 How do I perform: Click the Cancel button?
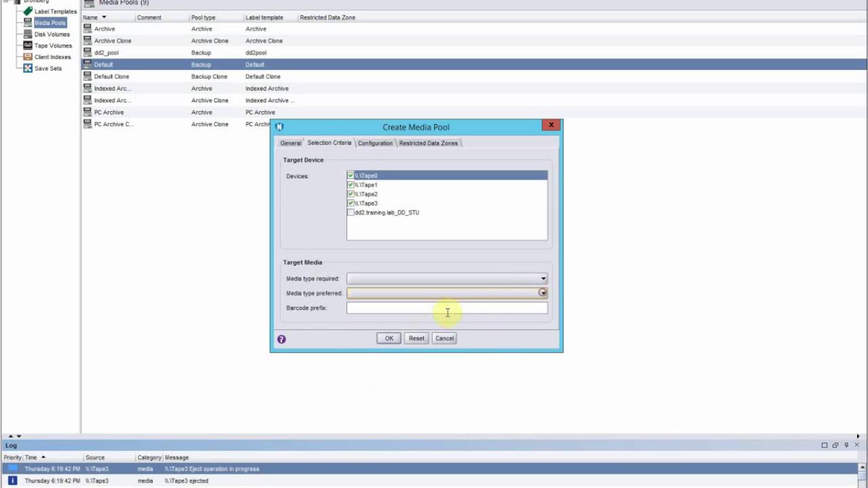tap(445, 338)
